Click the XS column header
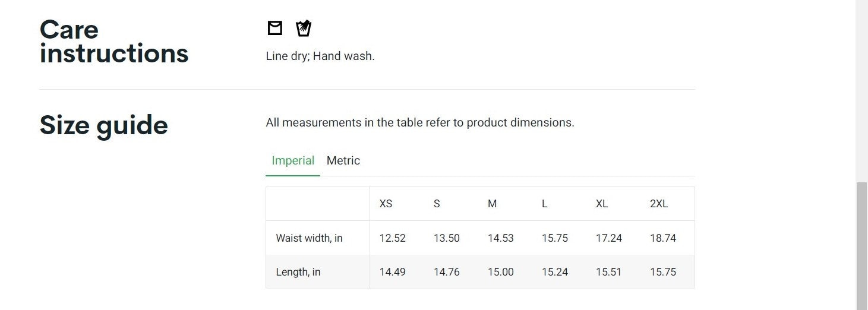Screen dimensions: 868x310 pyautogui.click(x=386, y=204)
